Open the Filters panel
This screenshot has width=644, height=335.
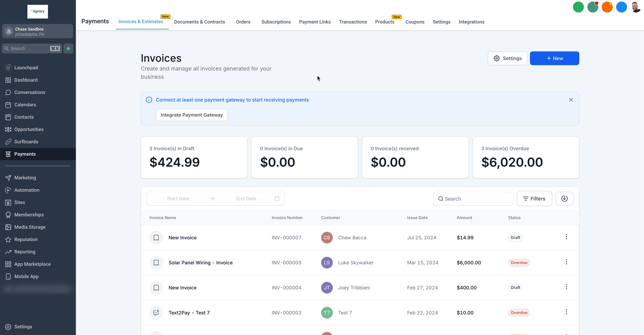pos(534,199)
